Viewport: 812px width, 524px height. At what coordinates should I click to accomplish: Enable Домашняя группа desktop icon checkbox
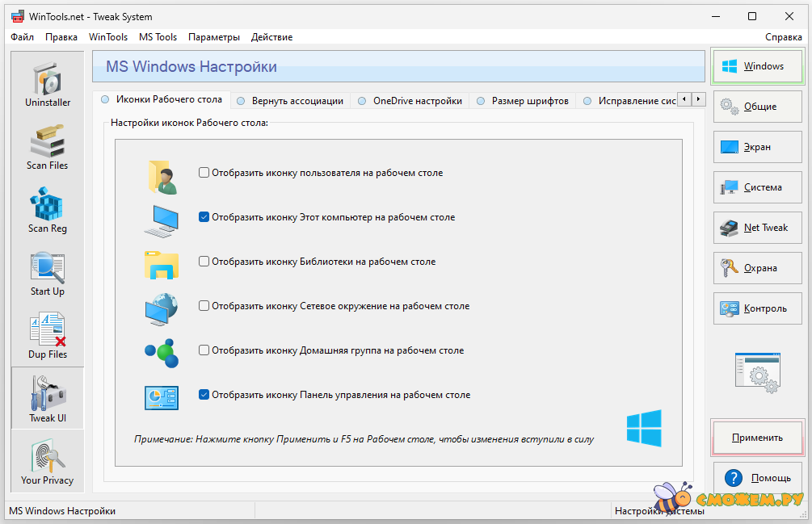[x=204, y=350]
